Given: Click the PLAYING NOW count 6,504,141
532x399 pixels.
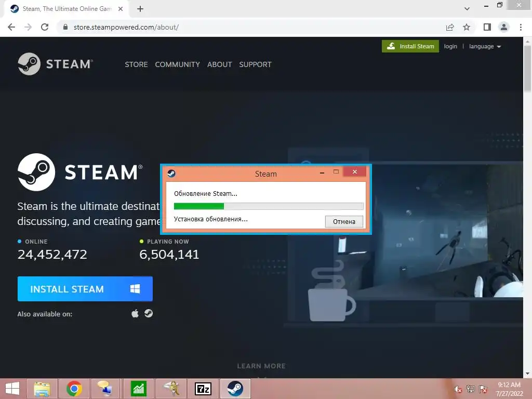Looking at the screenshot, I should 169,254.
